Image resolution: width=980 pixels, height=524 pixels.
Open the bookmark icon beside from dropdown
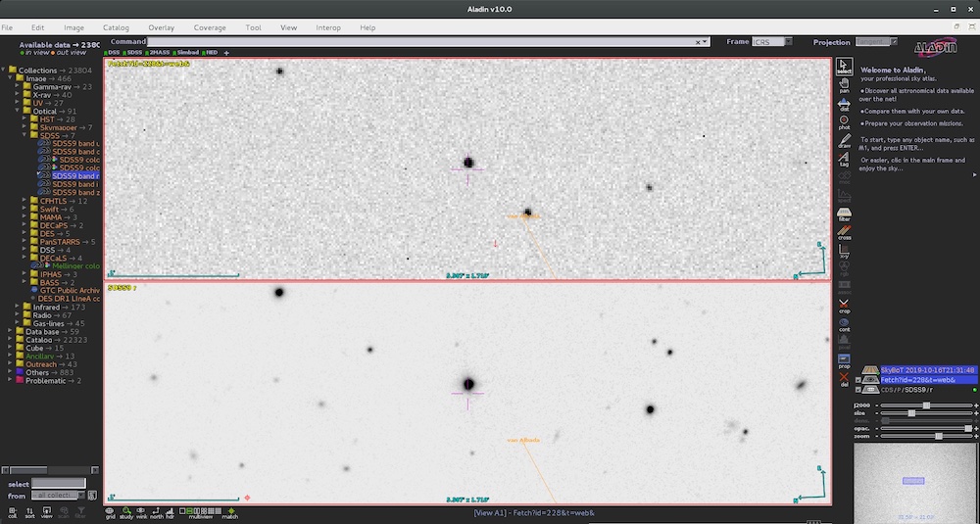click(x=92, y=496)
